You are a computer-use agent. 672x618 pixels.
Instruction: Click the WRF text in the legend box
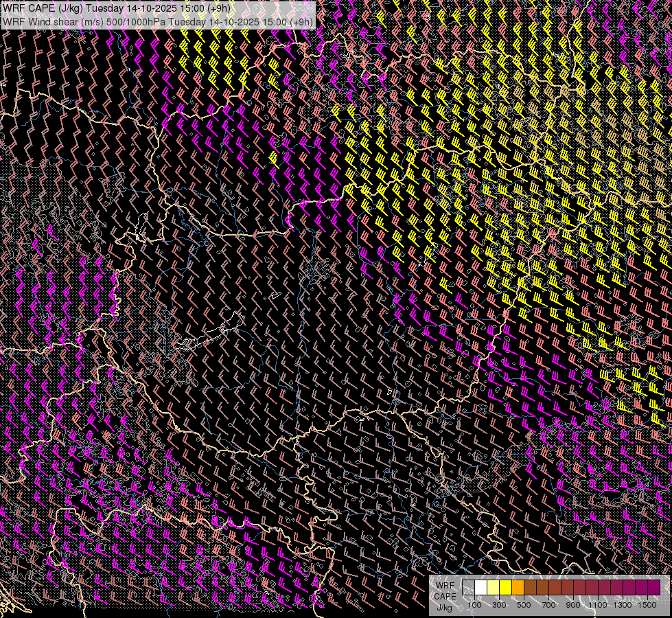tap(445, 586)
